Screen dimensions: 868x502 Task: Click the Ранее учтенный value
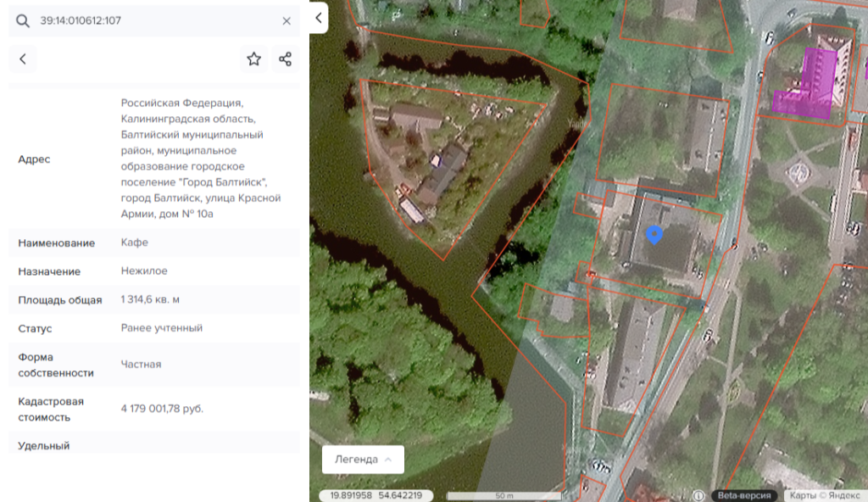tap(162, 328)
